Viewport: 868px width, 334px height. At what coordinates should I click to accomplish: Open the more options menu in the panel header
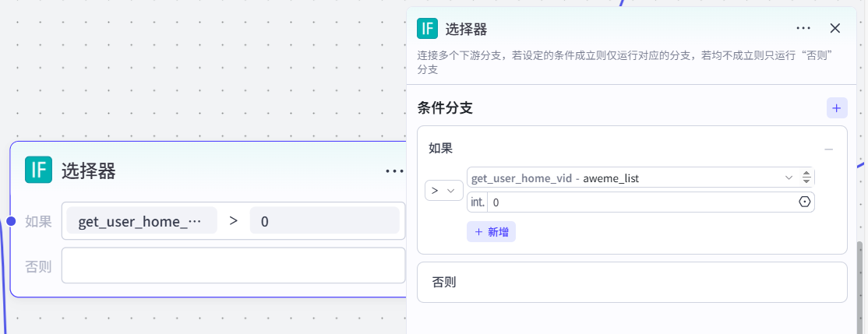803,28
